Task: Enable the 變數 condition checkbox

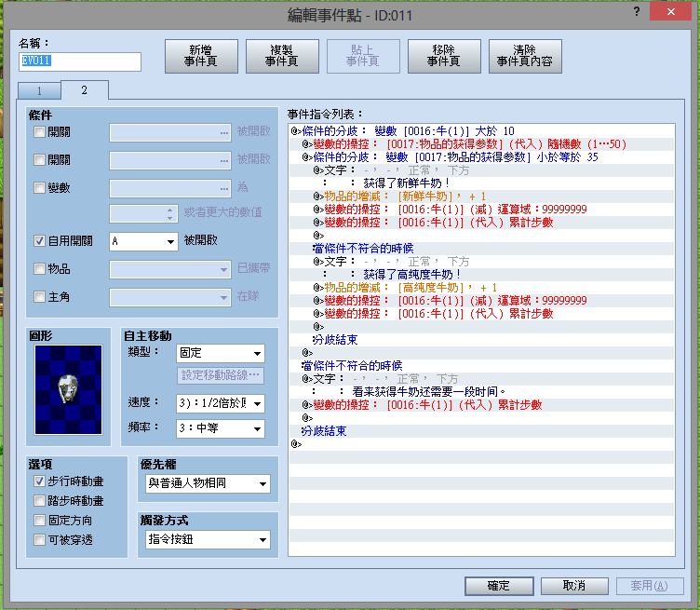Action: (x=39, y=187)
